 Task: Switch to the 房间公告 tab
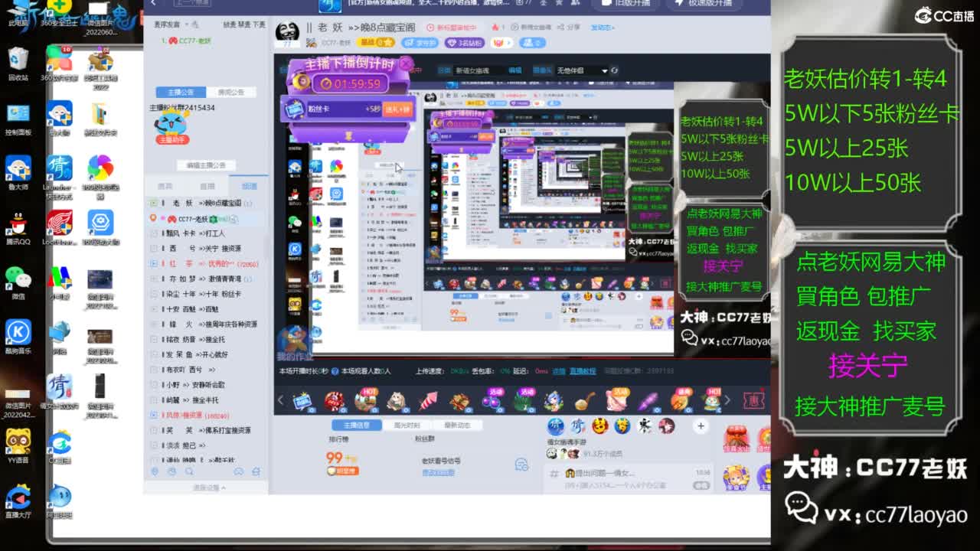click(230, 92)
